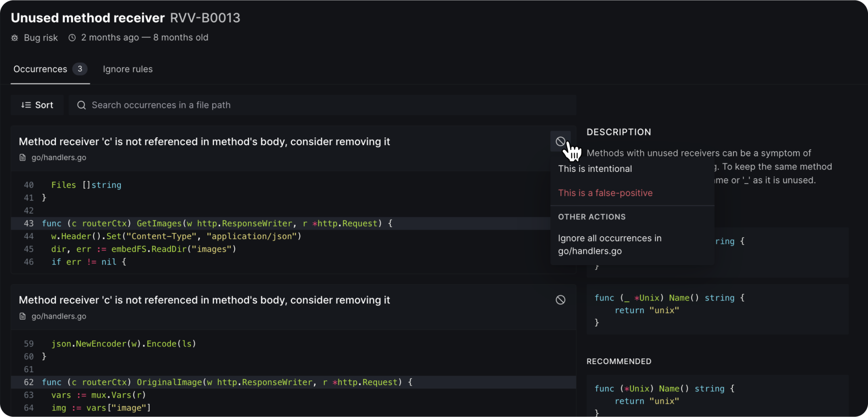Click the RECOMMENDED heading
The width and height of the screenshot is (868, 417).
[619, 362]
